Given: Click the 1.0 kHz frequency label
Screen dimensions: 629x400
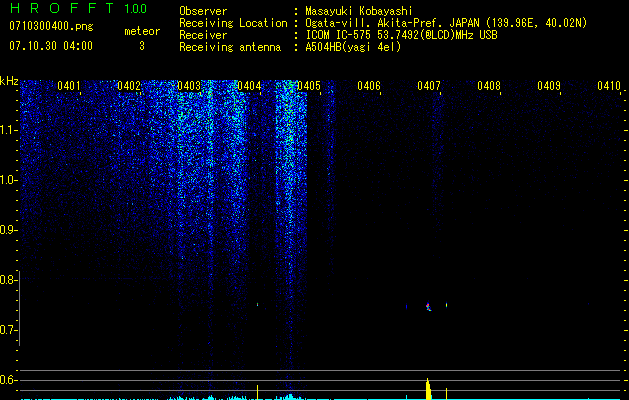Looking at the screenshot, I should [8, 180].
